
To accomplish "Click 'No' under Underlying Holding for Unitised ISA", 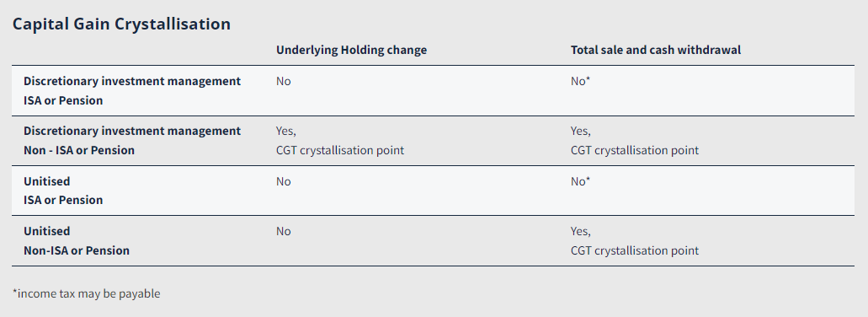I will tap(284, 181).
